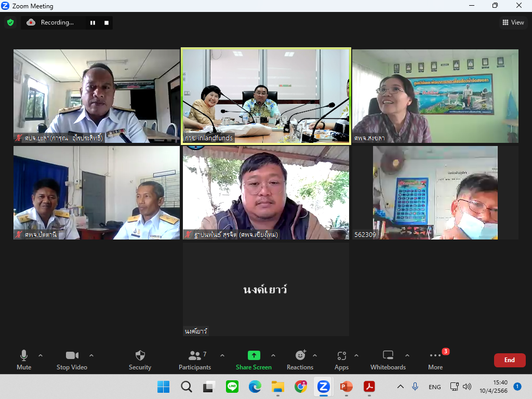Open Whiteboards
This screenshot has height=399, width=532.
point(388,360)
